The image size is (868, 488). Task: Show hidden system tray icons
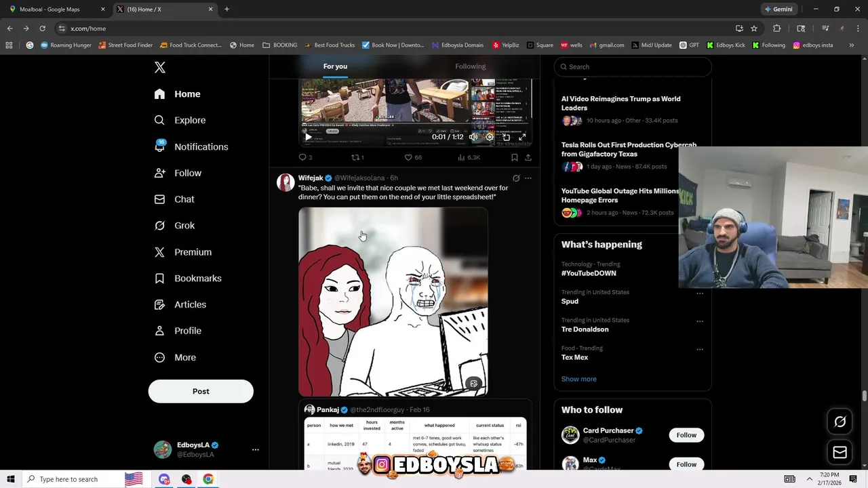pos(809,479)
